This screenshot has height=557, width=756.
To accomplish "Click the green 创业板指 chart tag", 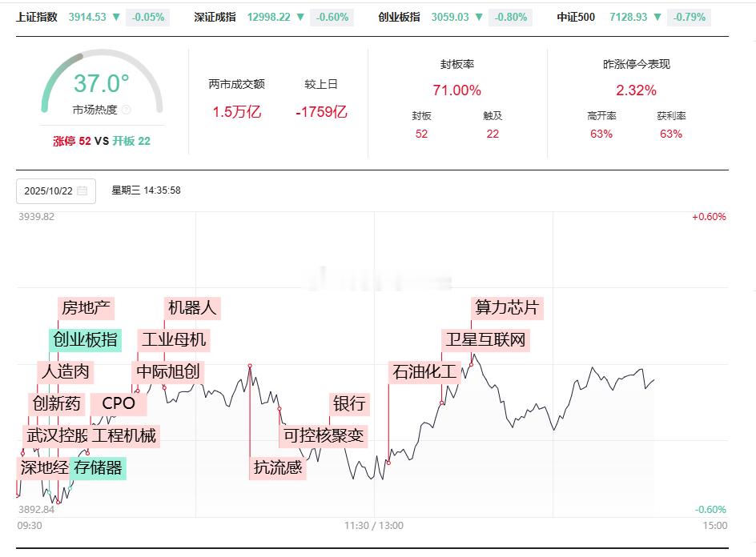I will pos(86,339).
